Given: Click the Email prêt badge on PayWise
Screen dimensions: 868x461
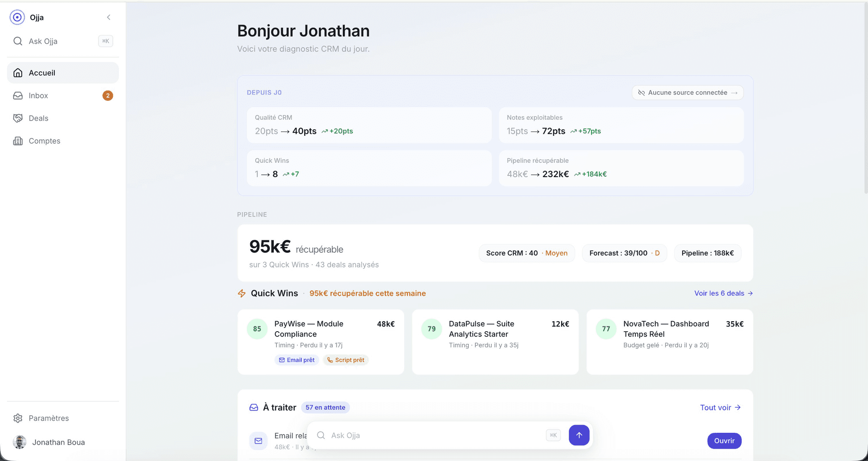Looking at the screenshot, I should point(296,360).
